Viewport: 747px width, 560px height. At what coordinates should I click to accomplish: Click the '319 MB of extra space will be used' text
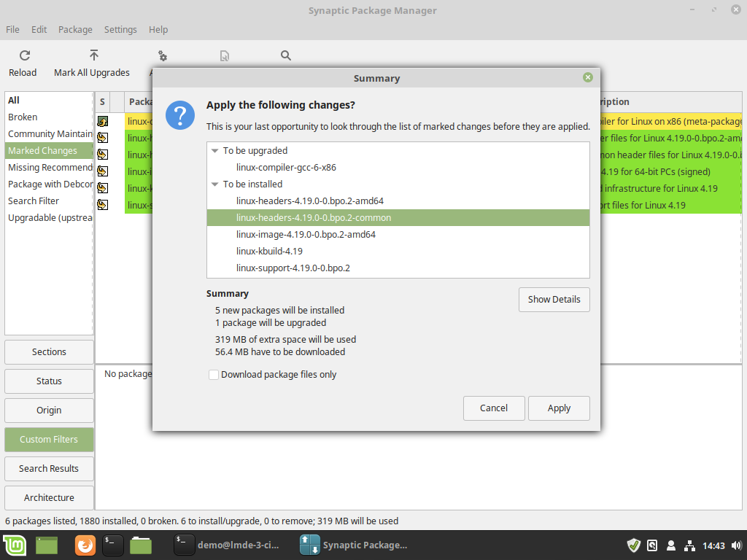point(285,340)
